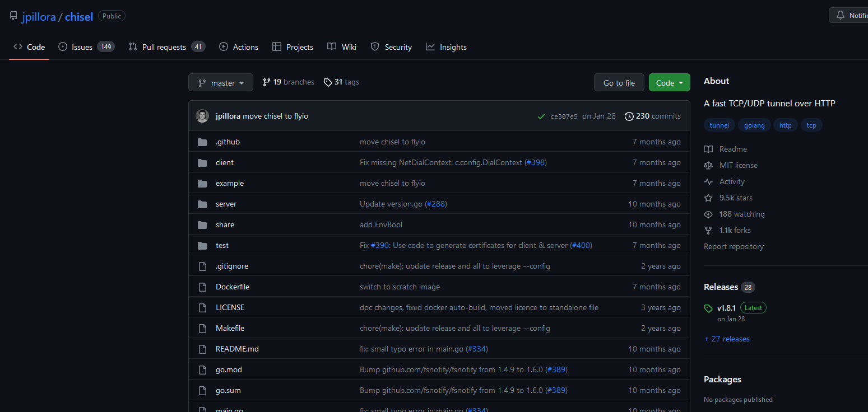868x412 pixels.
Task: Go to the Actions tab
Action: 239,47
